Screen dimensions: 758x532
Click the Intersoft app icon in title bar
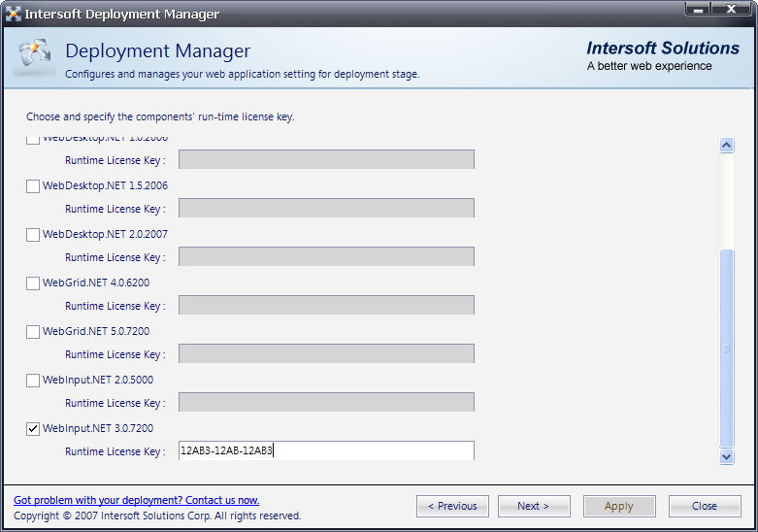14,14
